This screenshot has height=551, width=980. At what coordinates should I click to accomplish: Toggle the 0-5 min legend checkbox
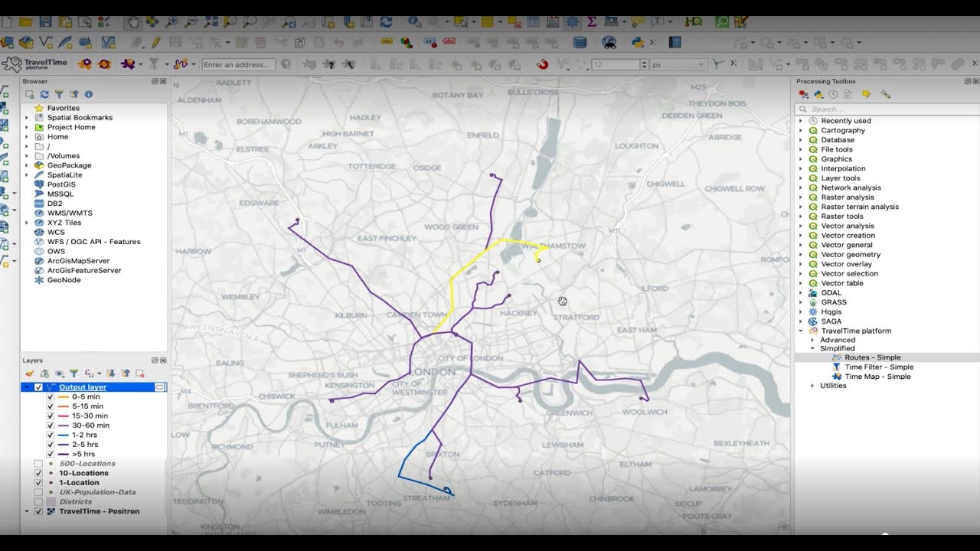50,396
